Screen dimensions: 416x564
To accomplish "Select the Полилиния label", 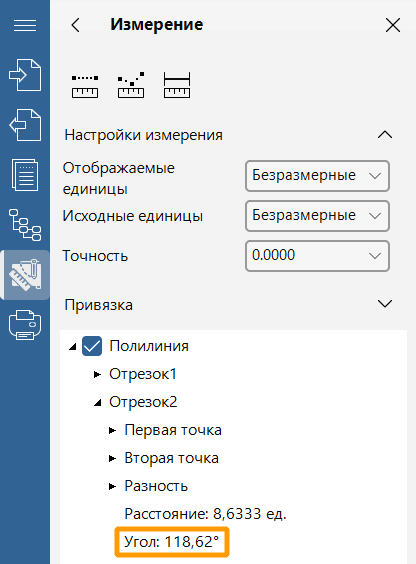I will click(149, 346).
